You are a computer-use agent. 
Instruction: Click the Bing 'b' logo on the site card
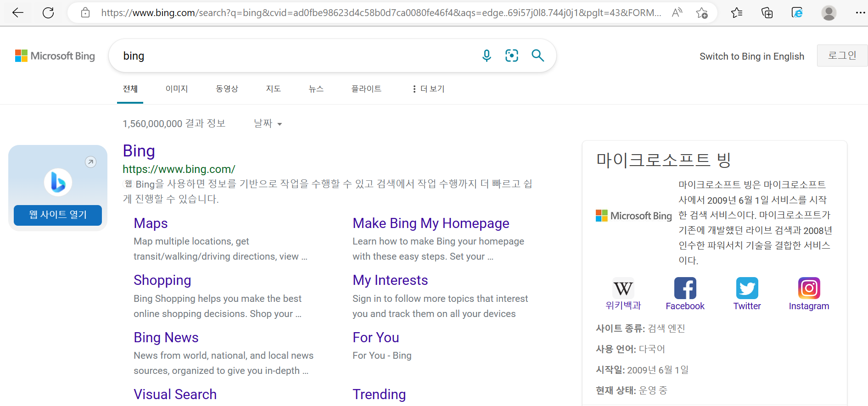point(58,182)
